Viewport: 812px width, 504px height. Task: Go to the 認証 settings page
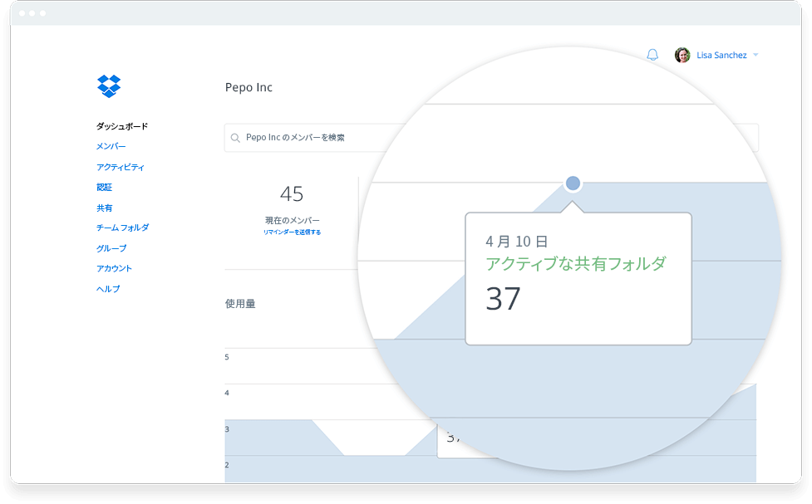[x=105, y=188]
